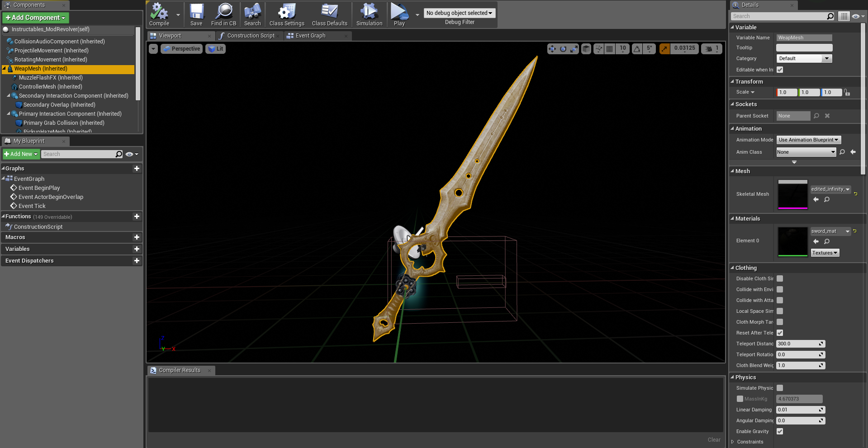Browse to sword_mat in Content Browser

(x=827, y=241)
